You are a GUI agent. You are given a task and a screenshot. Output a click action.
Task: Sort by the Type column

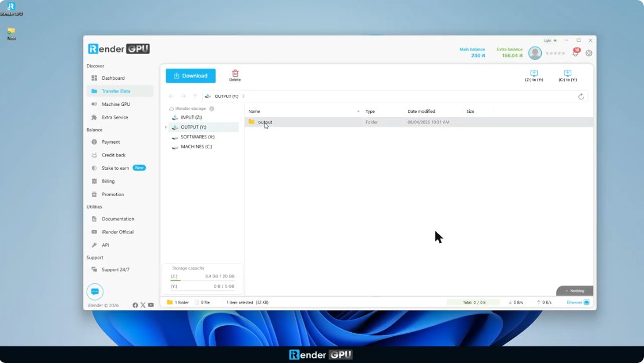370,112
